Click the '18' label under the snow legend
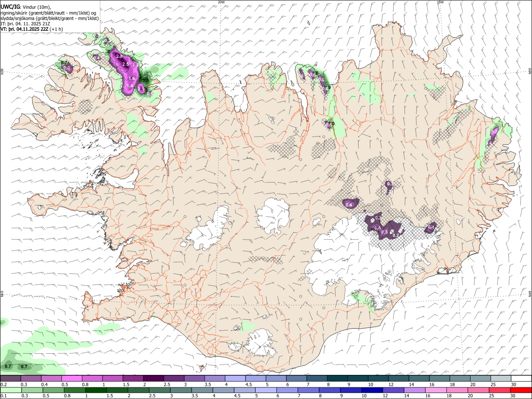This screenshot has height=399, width=532. coord(452,384)
